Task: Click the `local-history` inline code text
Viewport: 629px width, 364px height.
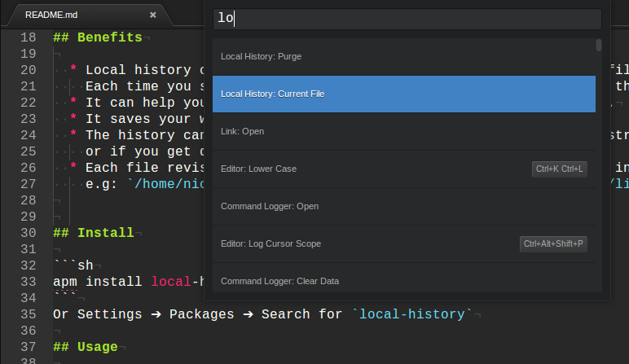Action: [x=412, y=314]
